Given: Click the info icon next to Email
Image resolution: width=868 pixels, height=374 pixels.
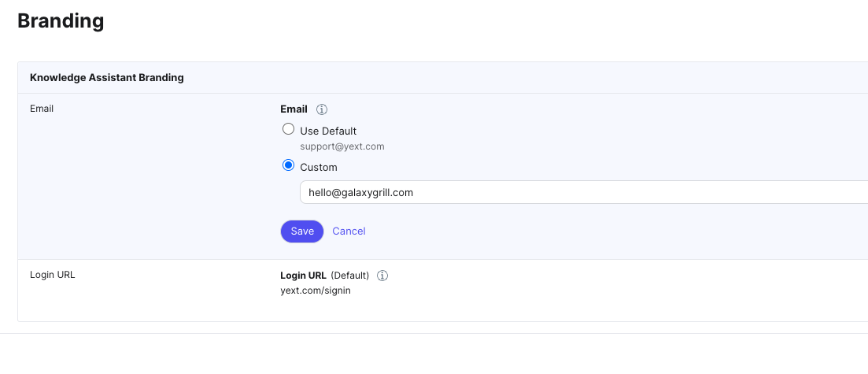Looking at the screenshot, I should [321, 109].
